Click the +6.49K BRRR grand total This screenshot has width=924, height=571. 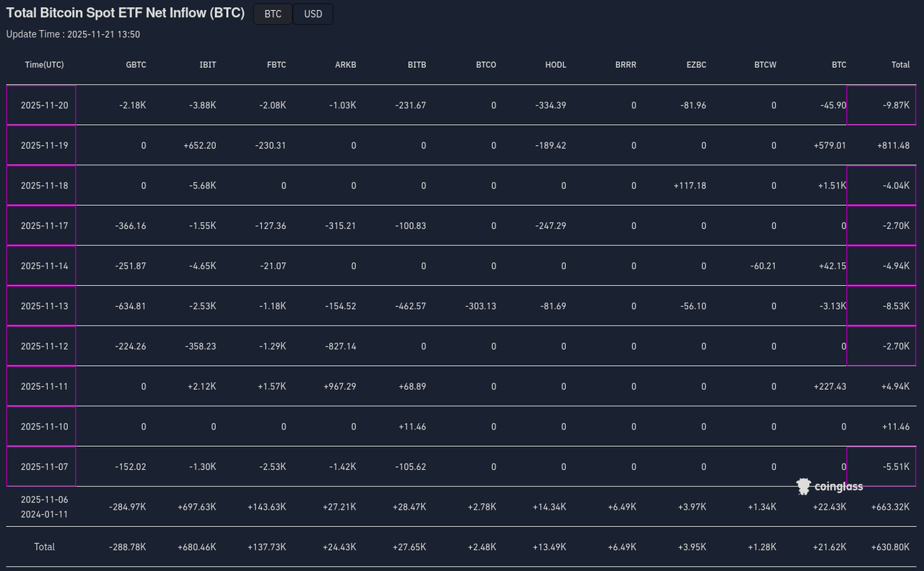(622, 547)
